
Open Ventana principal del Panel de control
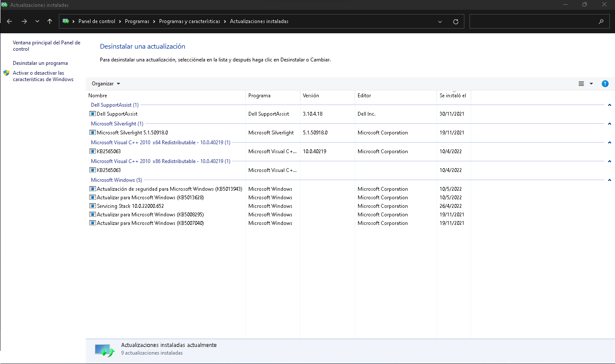pos(47,46)
